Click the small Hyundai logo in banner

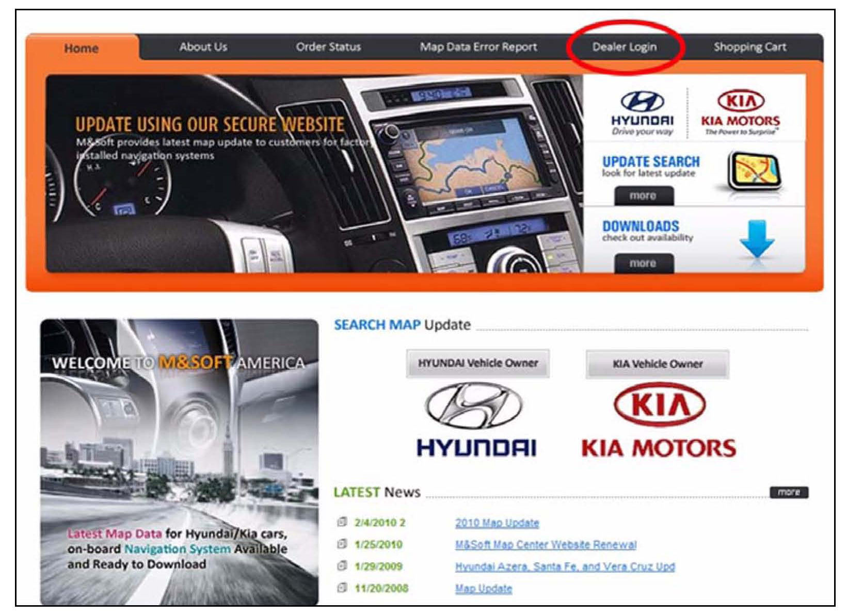tap(642, 112)
